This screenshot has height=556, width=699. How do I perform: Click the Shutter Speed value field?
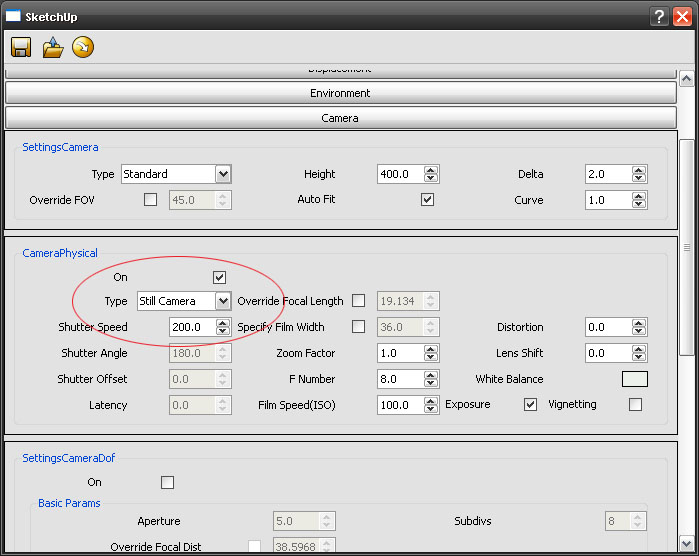[x=193, y=327]
